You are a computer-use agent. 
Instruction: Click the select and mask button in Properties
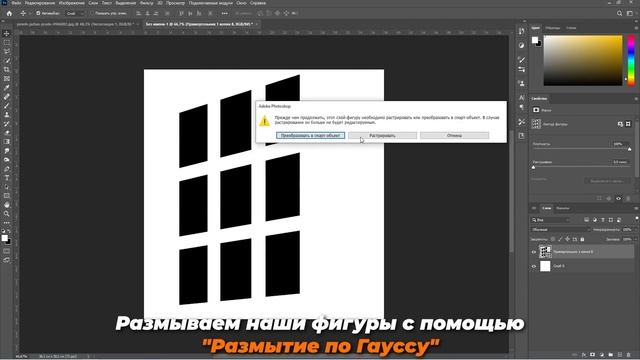[608, 181]
